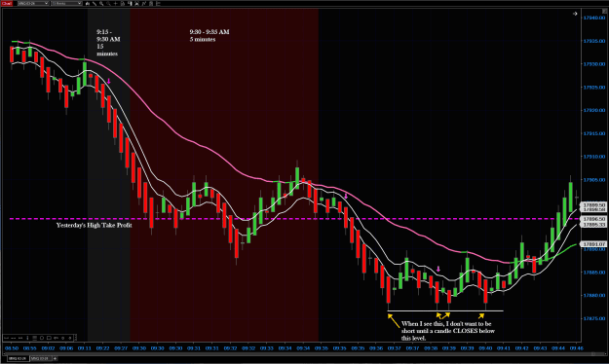Click the zoom in magnifier icon
Screen dimensions: 609x364
101,4
